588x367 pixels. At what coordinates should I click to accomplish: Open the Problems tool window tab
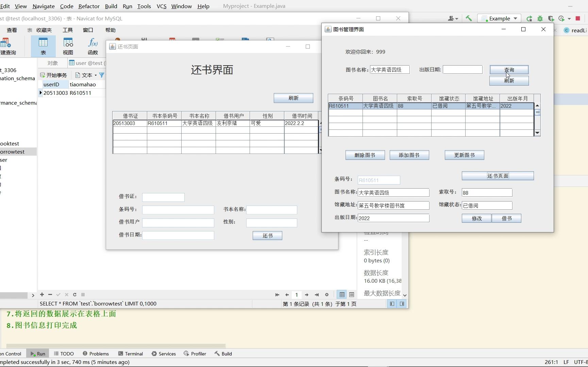(x=96, y=354)
